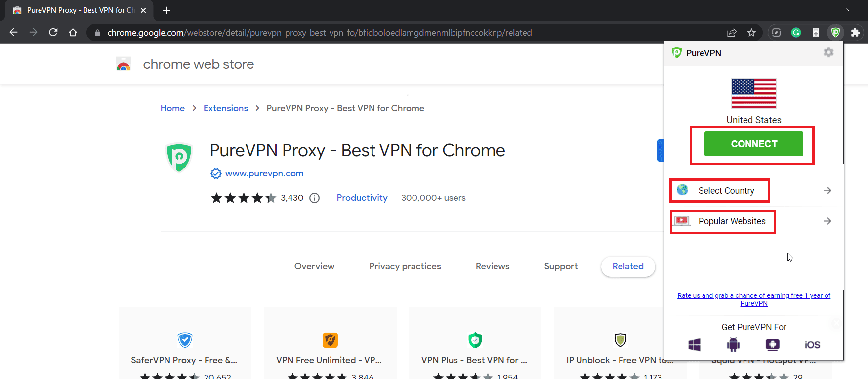Switch to the Reviews tab
Viewport: 868px width, 379px height.
pyautogui.click(x=493, y=266)
